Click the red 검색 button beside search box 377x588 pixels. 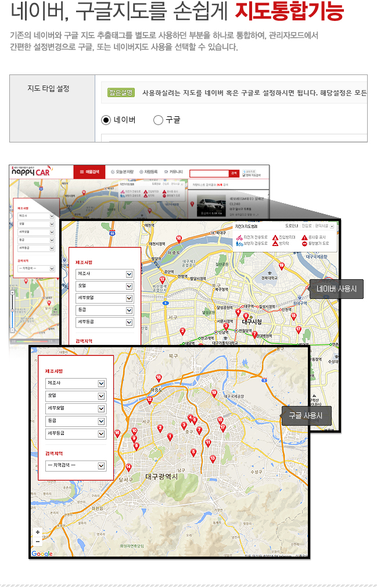(x=234, y=173)
